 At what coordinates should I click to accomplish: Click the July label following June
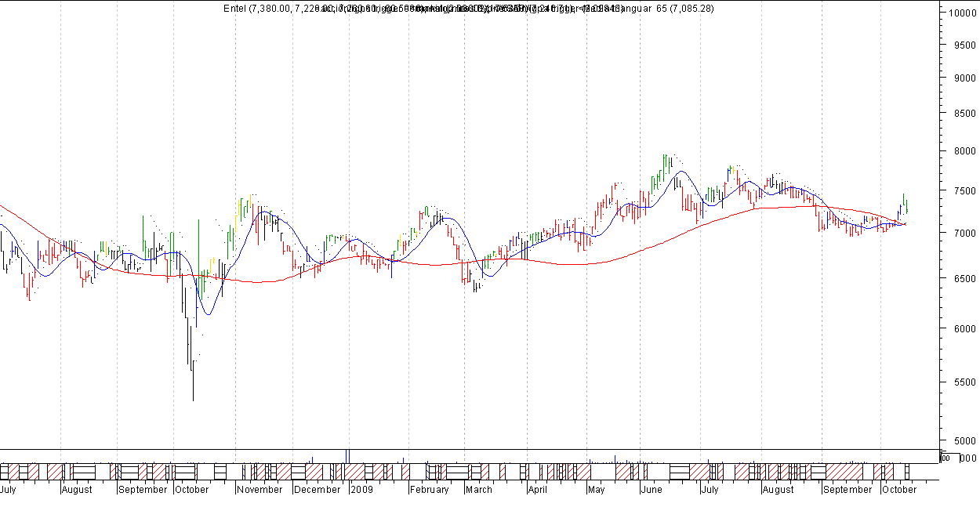tap(710, 490)
